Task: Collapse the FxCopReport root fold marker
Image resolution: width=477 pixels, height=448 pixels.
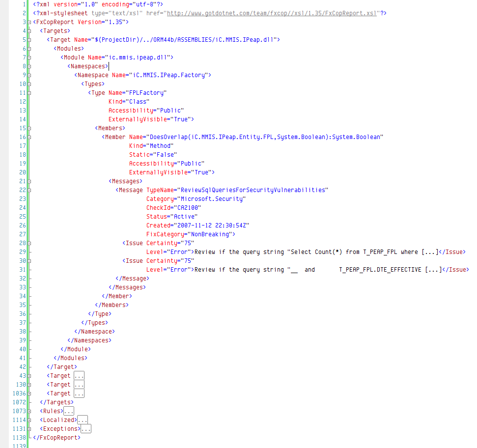Action: pos(29,22)
